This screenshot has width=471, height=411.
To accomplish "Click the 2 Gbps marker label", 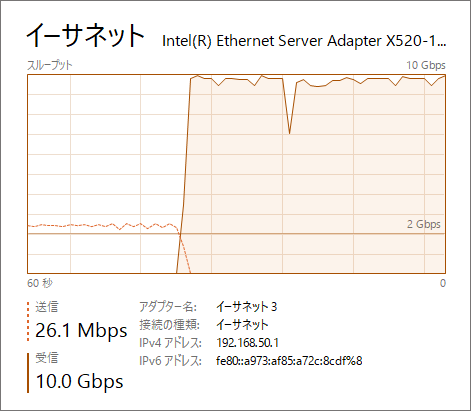I will [x=423, y=224].
